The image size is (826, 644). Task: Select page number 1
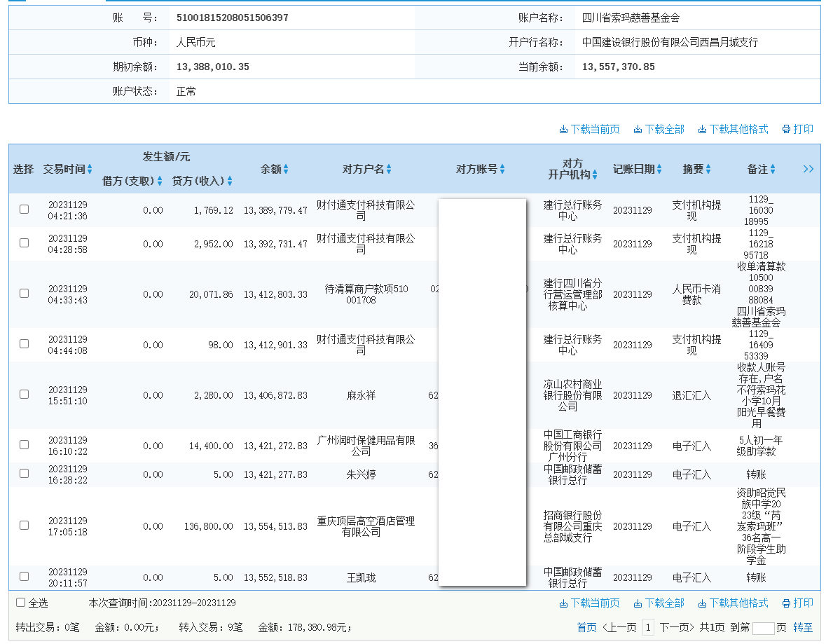pyautogui.click(x=649, y=627)
